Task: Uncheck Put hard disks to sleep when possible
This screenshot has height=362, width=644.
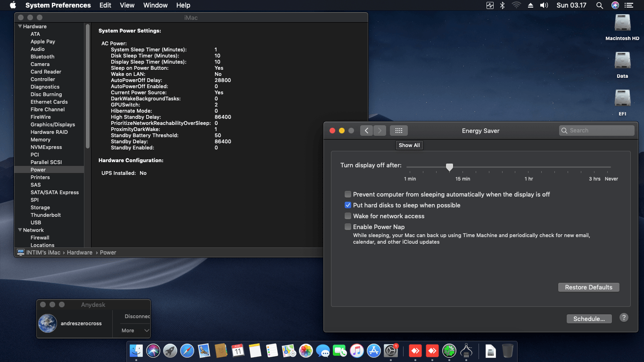Action: click(x=348, y=205)
